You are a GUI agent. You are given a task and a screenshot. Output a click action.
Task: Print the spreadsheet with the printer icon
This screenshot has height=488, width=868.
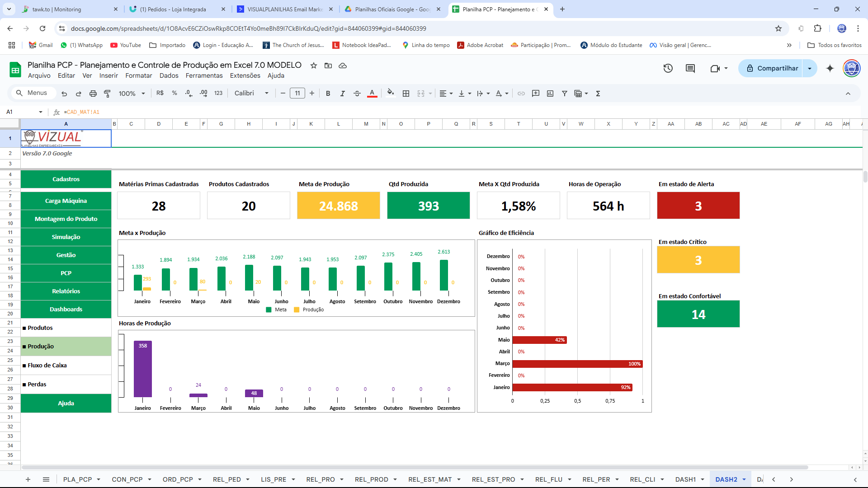93,94
